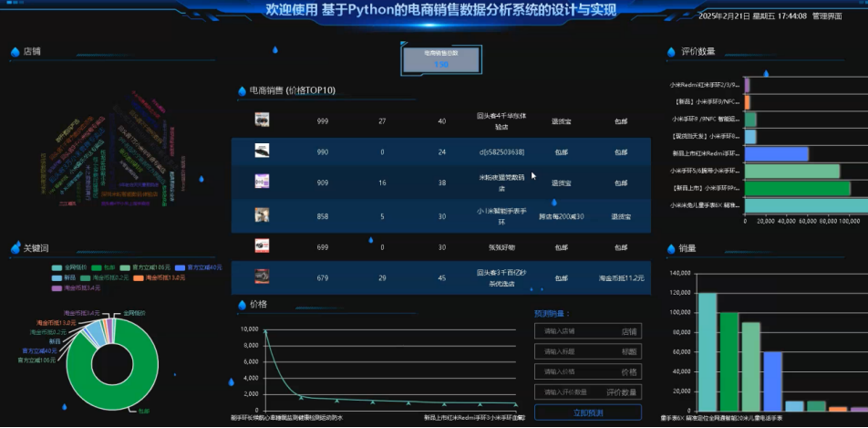The width and height of the screenshot is (868, 428).
Task: Toggle the 淘金币抵3.4元 legend entry
Action: pyautogui.click(x=76, y=288)
